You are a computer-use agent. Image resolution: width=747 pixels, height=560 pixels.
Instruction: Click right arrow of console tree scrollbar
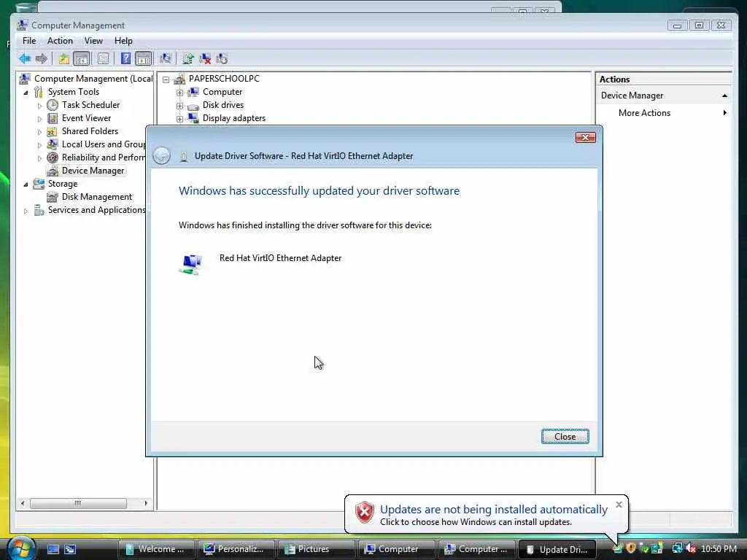(146, 503)
